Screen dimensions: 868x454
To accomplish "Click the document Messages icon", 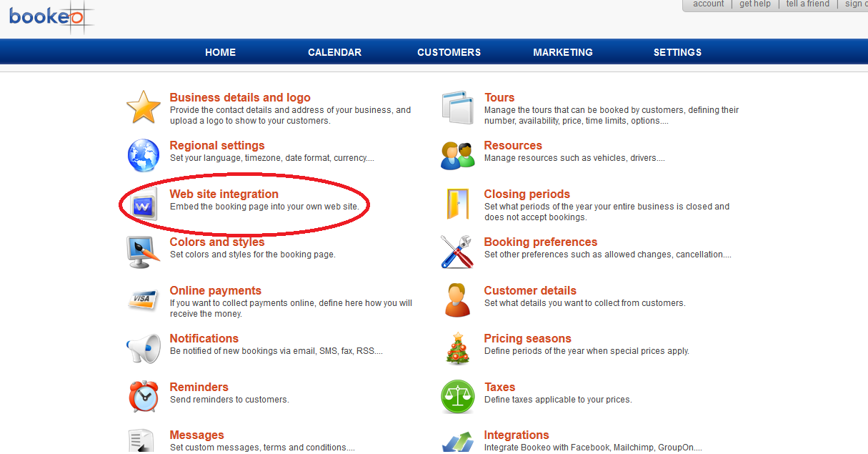I will (x=142, y=441).
